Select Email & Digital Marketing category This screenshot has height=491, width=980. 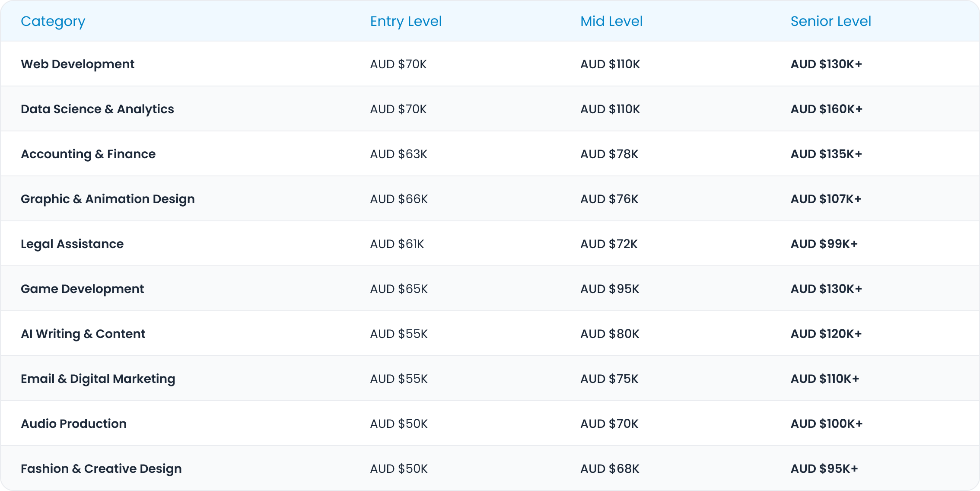(98, 379)
